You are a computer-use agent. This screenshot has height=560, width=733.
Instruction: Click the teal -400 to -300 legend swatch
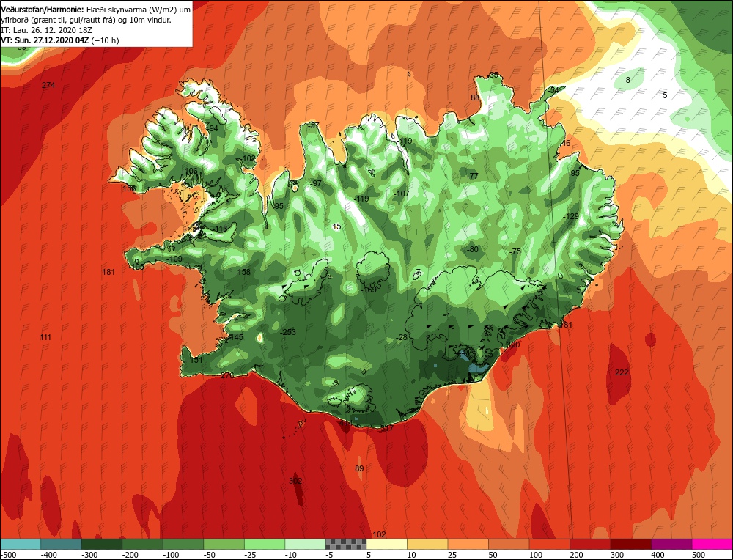tap(61, 545)
